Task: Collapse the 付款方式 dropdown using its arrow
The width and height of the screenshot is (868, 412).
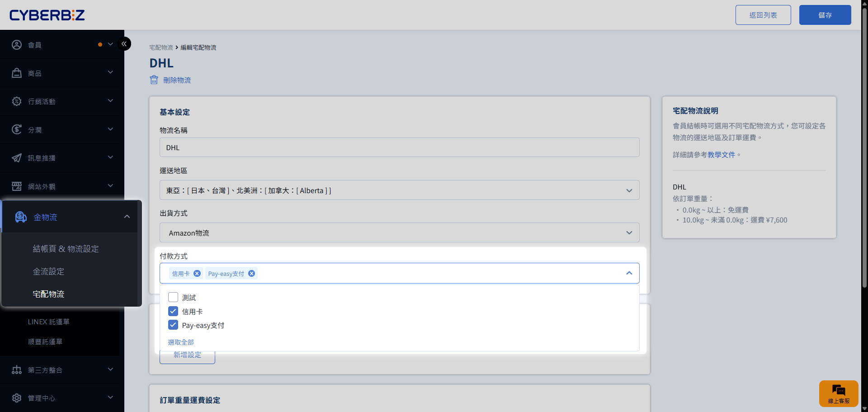Action: (x=629, y=273)
